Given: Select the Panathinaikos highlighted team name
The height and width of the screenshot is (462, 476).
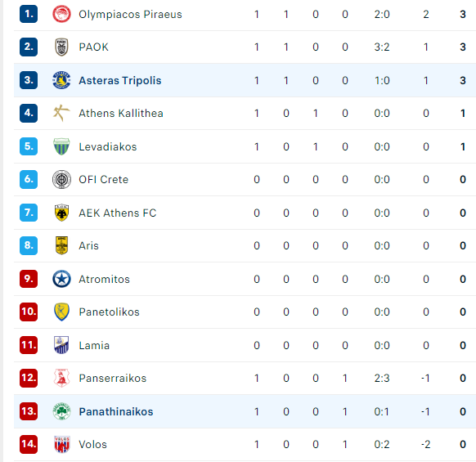Looking at the screenshot, I should click(x=116, y=411).
